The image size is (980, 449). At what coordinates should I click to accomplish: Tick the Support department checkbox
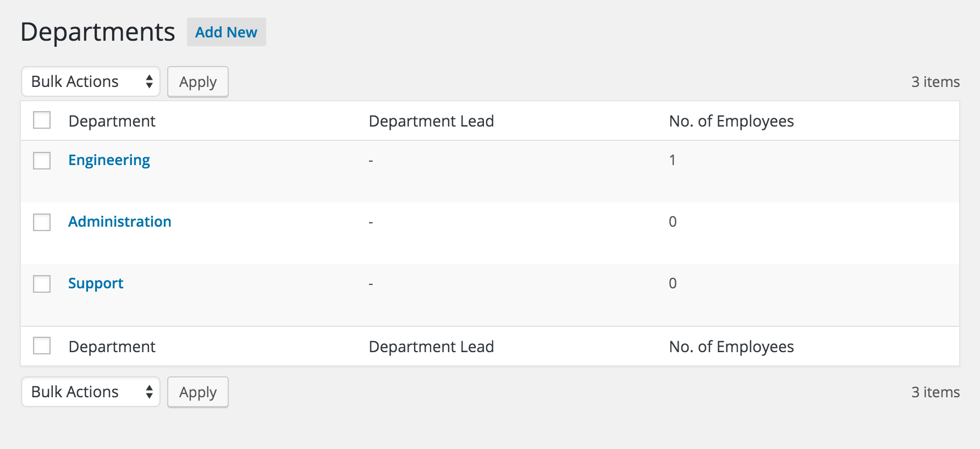pyautogui.click(x=42, y=284)
